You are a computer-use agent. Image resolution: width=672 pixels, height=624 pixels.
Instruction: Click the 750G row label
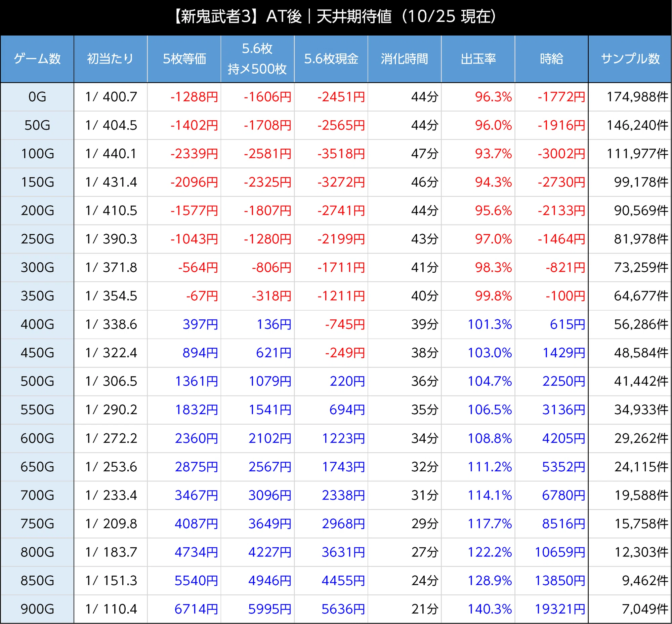tap(37, 523)
